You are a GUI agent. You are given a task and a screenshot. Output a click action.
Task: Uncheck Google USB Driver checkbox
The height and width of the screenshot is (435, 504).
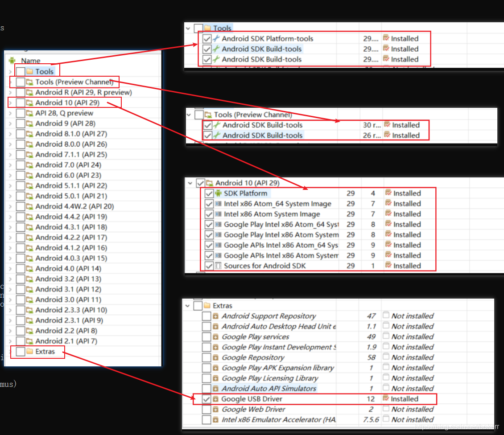coord(207,399)
